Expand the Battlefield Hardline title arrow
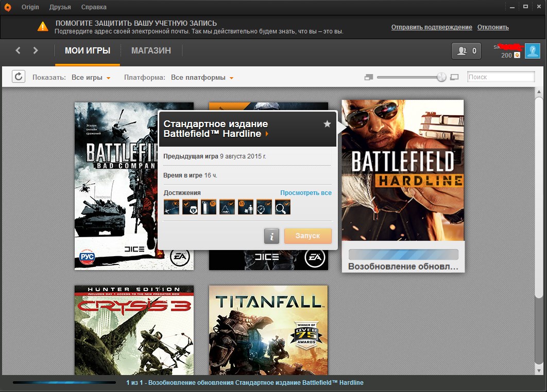The image size is (547, 392). coord(267,134)
